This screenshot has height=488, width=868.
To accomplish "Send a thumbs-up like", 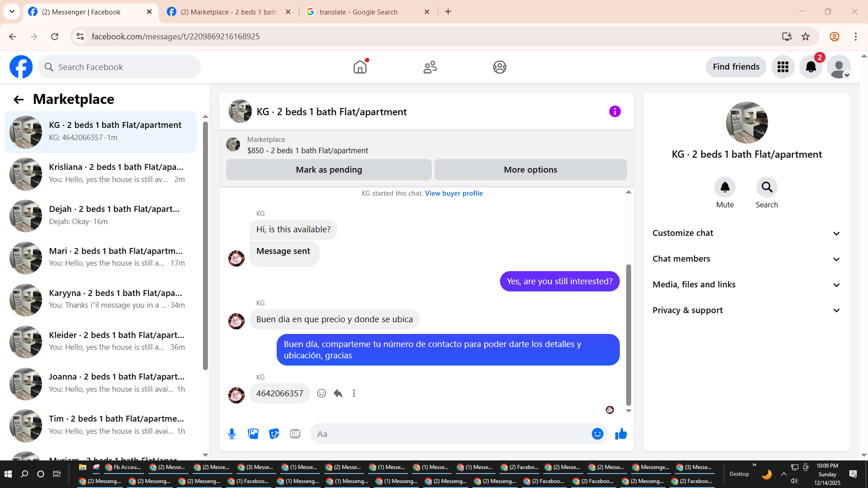I will coord(621,434).
